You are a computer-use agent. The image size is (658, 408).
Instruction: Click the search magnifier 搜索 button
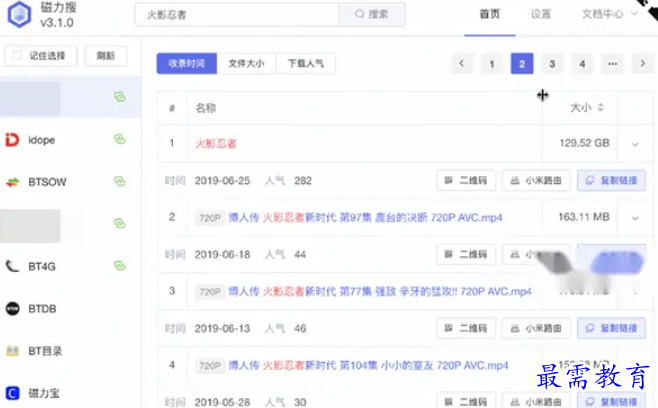371,14
